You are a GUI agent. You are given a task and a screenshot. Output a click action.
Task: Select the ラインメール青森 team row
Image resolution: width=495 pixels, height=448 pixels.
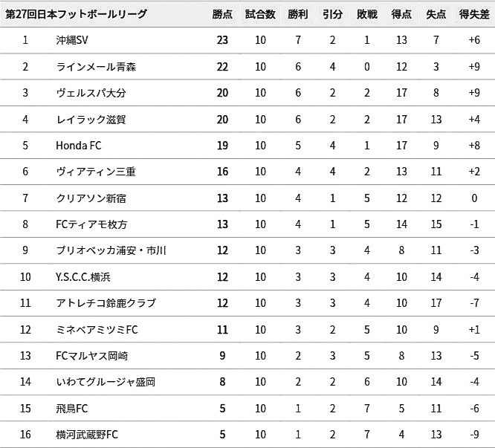247,67
